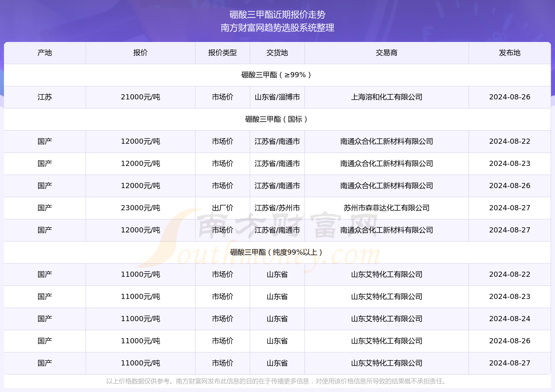This screenshot has width=555, height=392.
Task: Click date 2024-08-24 in 山东艾特化工 row
Action: pyautogui.click(x=510, y=319)
